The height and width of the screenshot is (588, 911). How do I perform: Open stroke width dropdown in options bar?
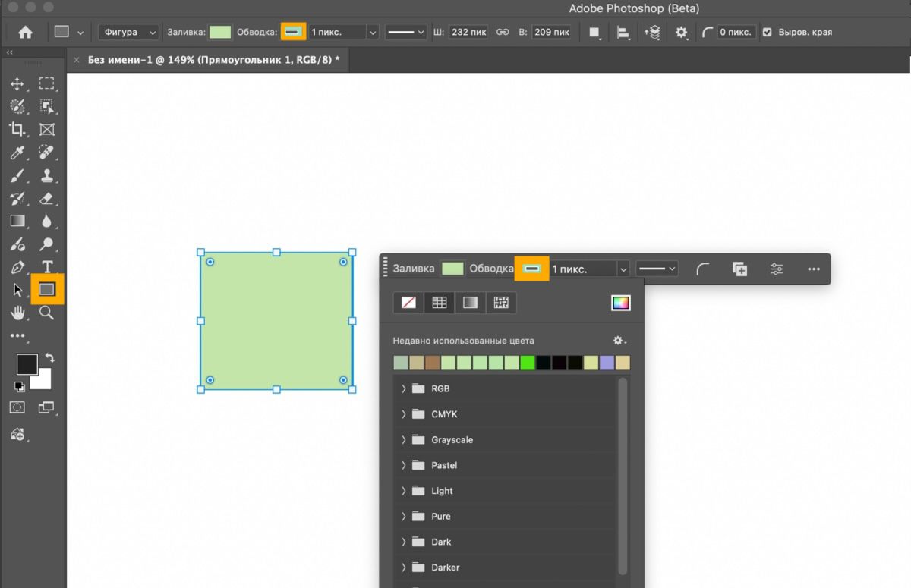[372, 32]
